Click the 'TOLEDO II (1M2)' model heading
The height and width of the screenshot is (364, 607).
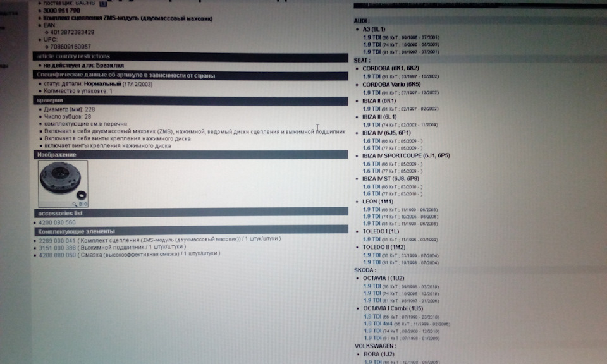(384, 247)
